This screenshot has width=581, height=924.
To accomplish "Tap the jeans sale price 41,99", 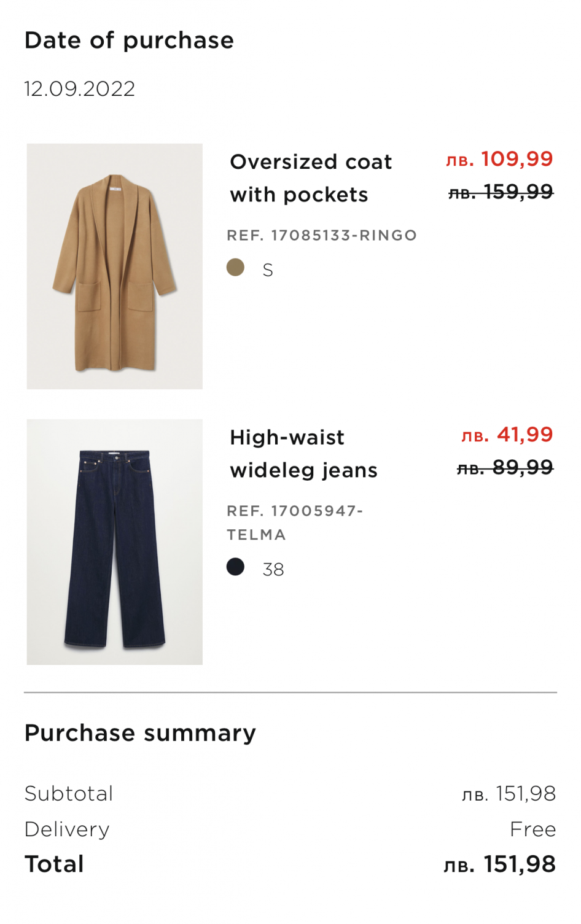I will pos(507,435).
